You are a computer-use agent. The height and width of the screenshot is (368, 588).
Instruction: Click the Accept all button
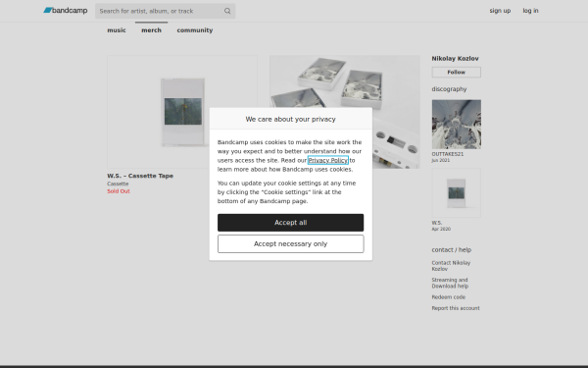291,223
